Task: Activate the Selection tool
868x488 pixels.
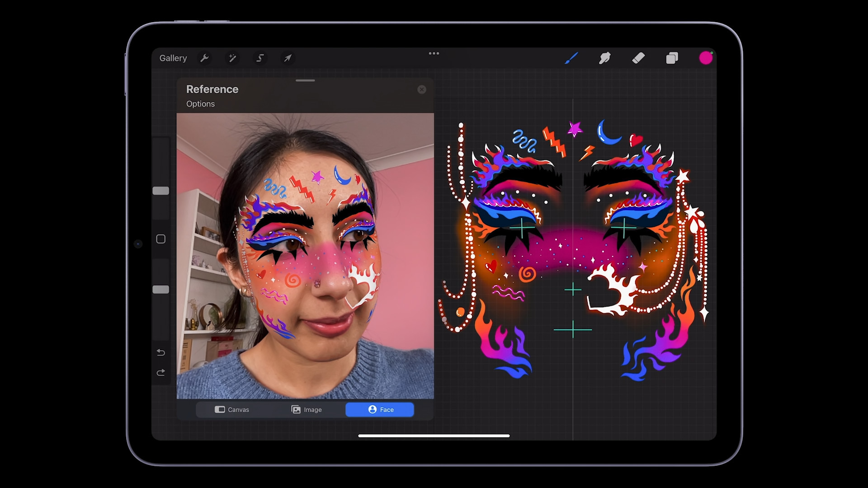Action: click(x=260, y=58)
